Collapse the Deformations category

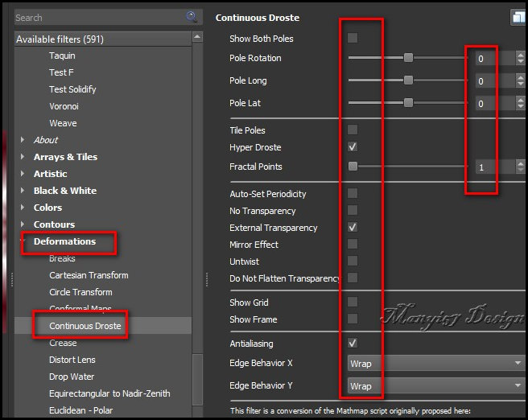[x=23, y=241]
